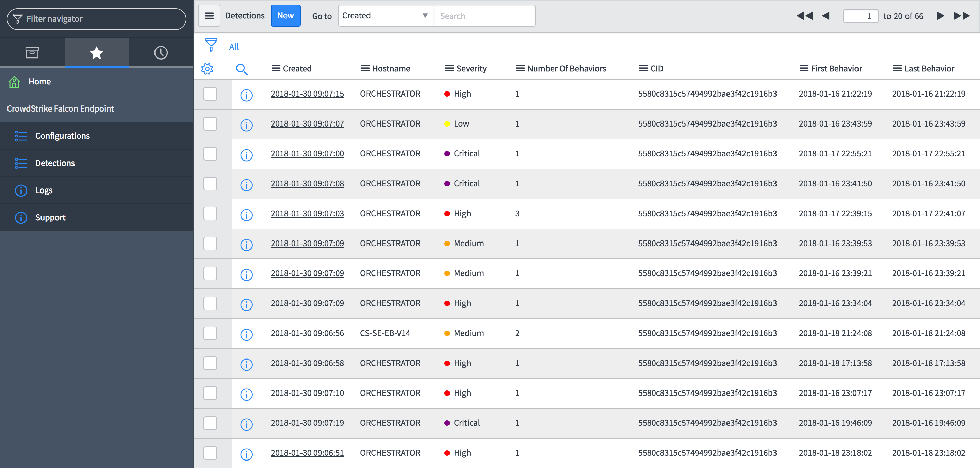Open detection record created 2018-01-30 09:07:15
The width and height of the screenshot is (980, 468).
307,94
